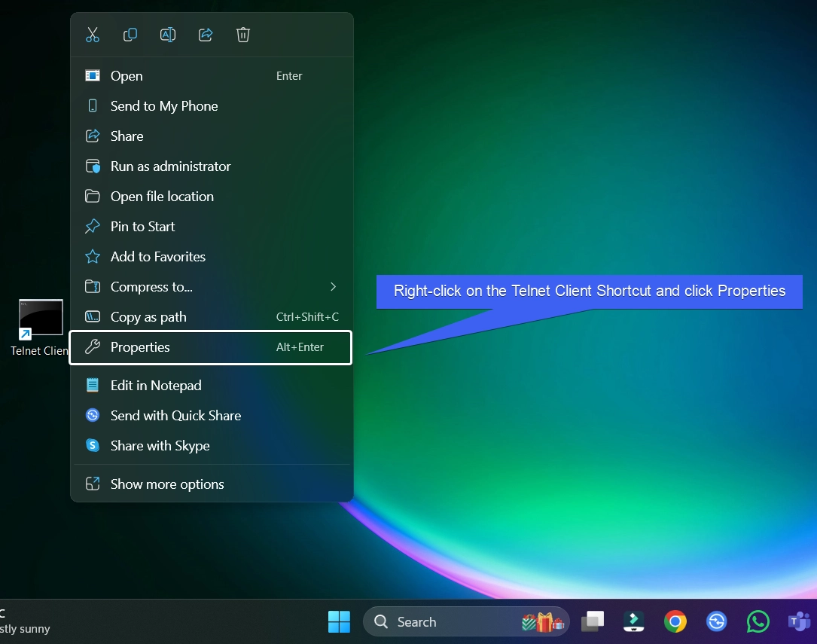Open Microsoft Teams from the taskbar
The width and height of the screenshot is (817, 644).
(x=799, y=622)
